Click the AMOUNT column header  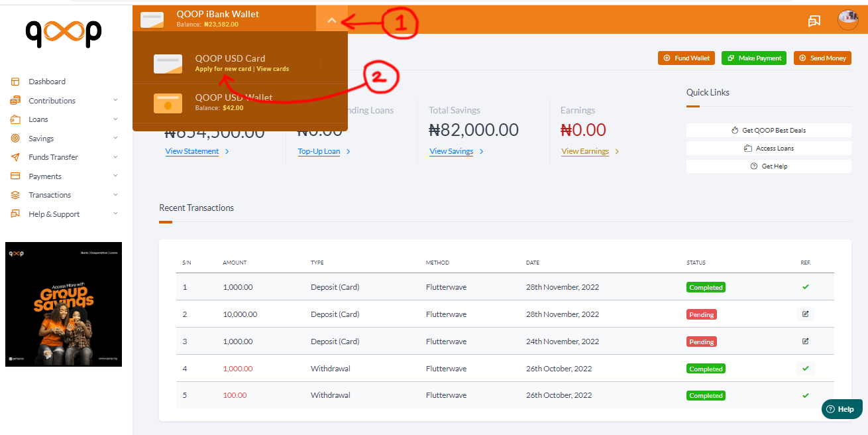[x=235, y=263]
